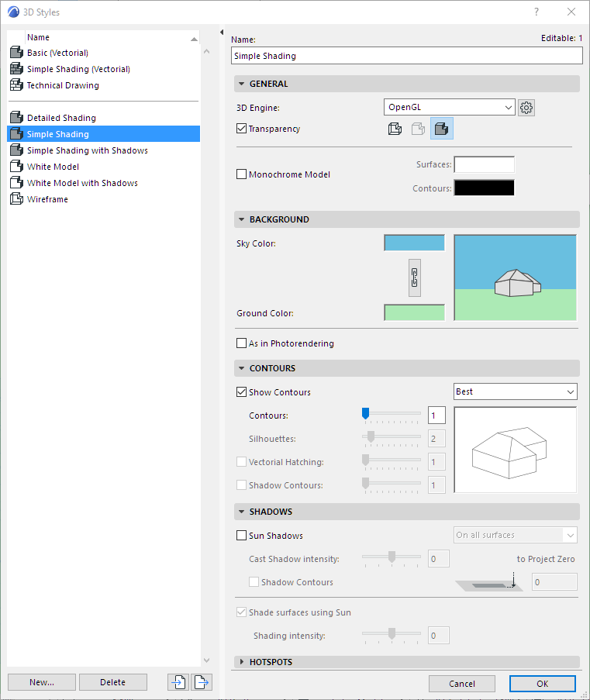Click the Wireframe style icon
The height and width of the screenshot is (700, 590).
pyautogui.click(x=16, y=199)
